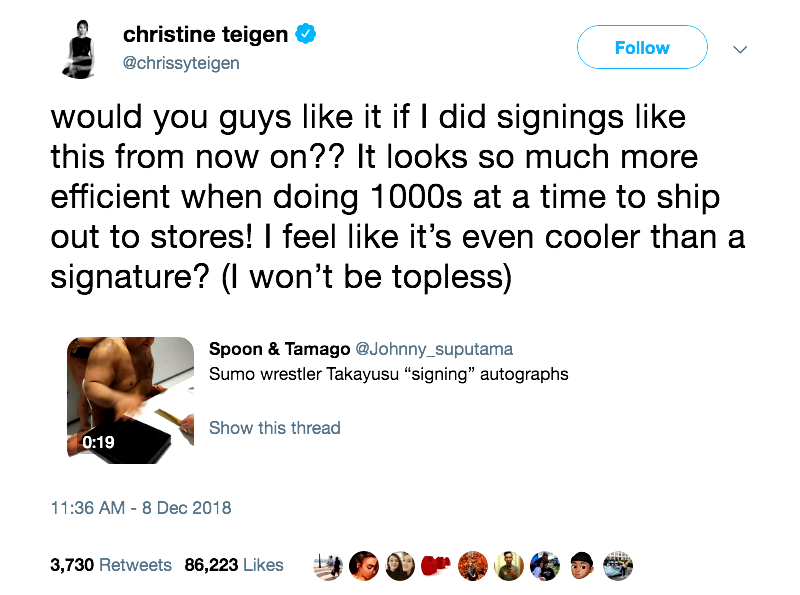
Task: Click the cartoon emoji face with cap avatar
Action: click(x=581, y=565)
